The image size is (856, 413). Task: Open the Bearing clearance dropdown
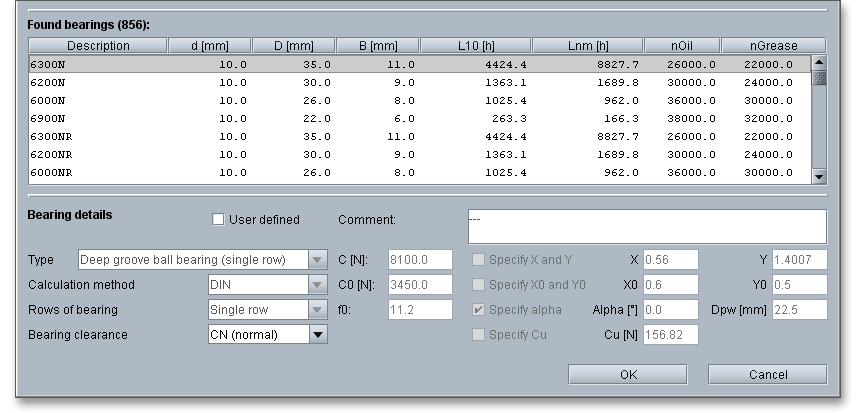tap(318, 335)
